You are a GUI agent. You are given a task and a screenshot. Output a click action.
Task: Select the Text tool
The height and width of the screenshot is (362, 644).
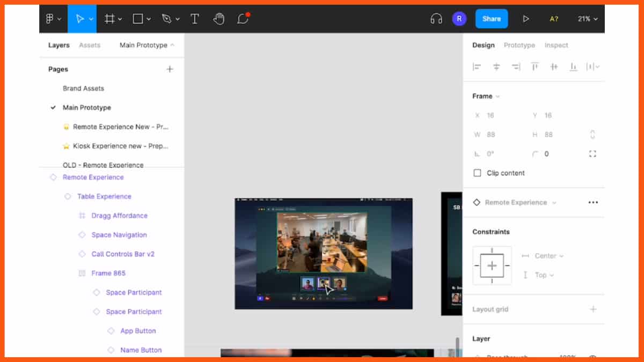[195, 18]
